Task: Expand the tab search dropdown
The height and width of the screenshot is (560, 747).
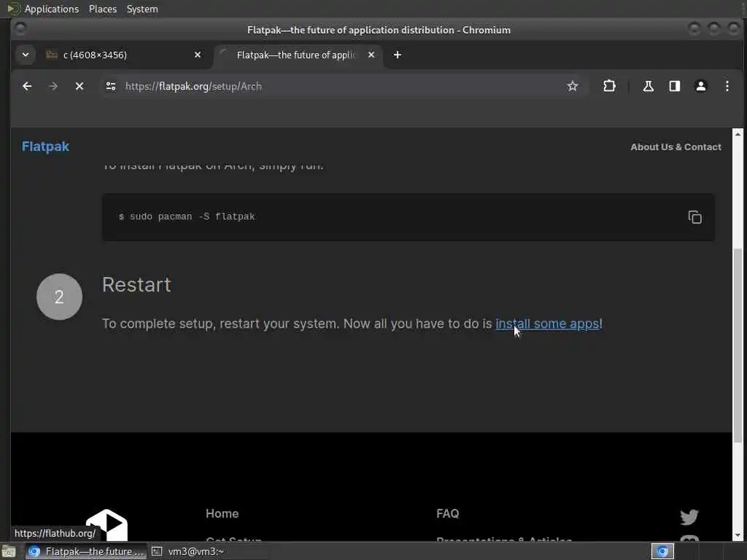Action: [x=26, y=55]
